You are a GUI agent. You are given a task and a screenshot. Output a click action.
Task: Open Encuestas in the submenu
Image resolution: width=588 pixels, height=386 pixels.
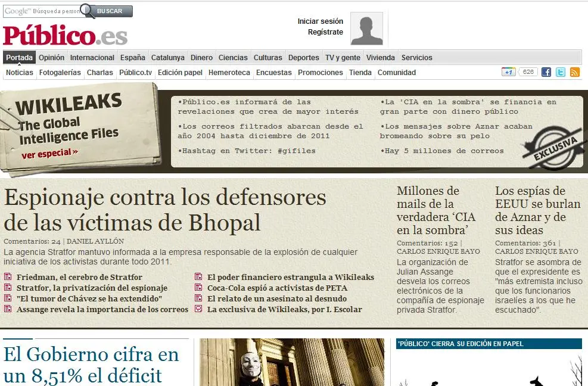[274, 73]
